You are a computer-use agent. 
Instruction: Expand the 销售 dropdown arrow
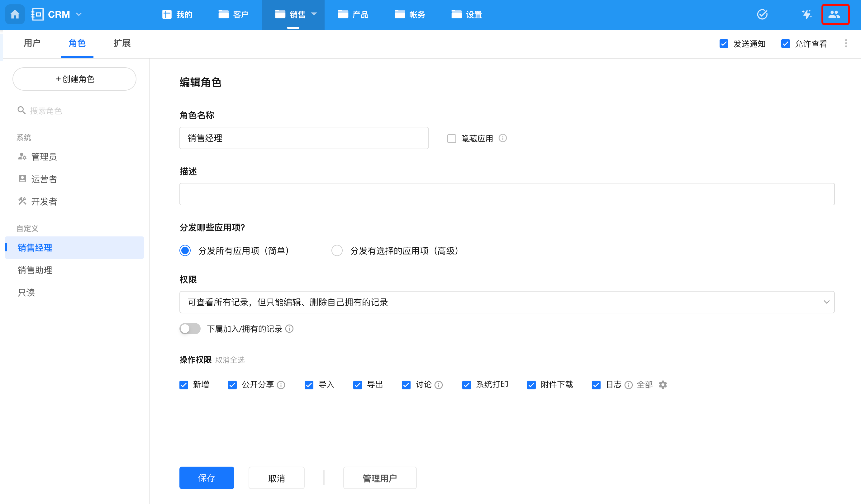tap(314, 14)
